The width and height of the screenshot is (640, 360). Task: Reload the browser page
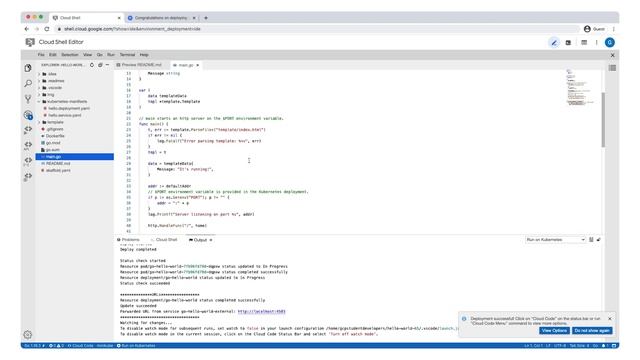pyautogui.click(x=47, y=29)
